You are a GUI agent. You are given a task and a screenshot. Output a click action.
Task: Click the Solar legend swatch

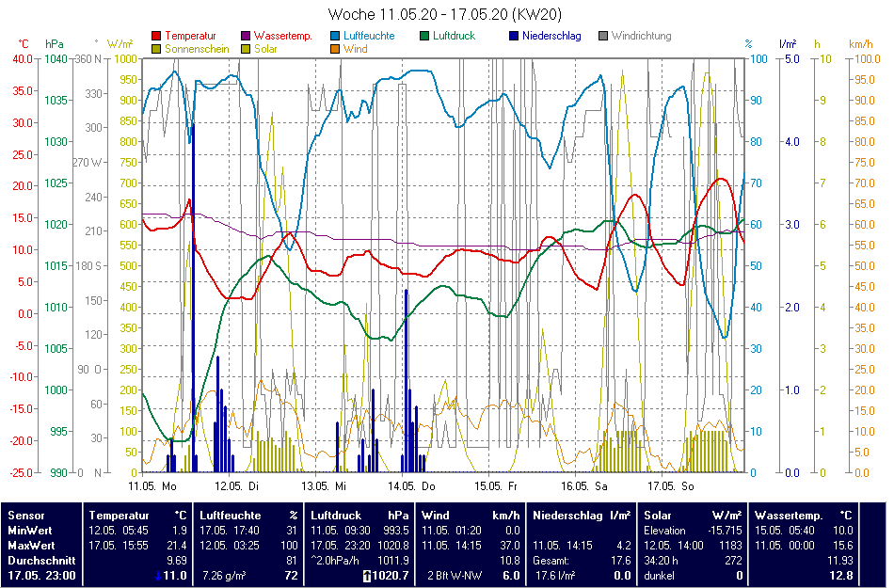(x=246, y=49)
